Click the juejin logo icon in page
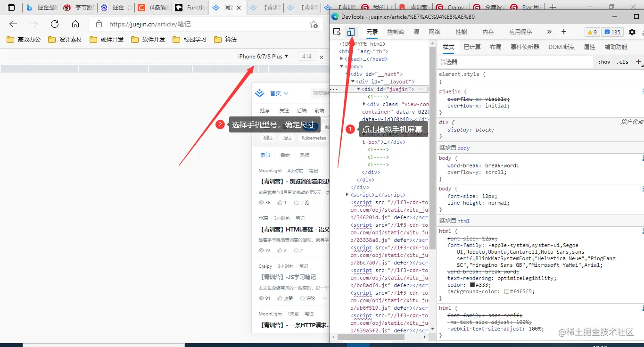This screenshot has height=347, width=644. pyautogui.click(x=259, y=93)
